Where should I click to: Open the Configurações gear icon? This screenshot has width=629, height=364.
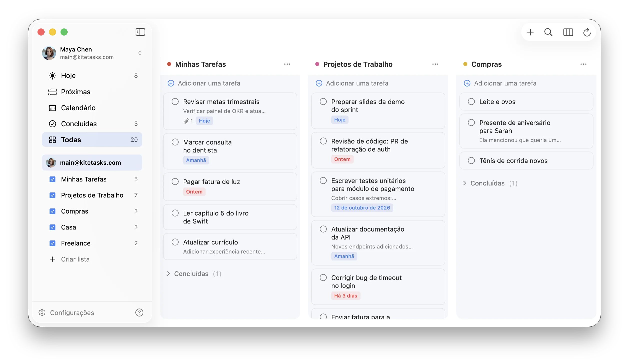(x=42, y=312)
